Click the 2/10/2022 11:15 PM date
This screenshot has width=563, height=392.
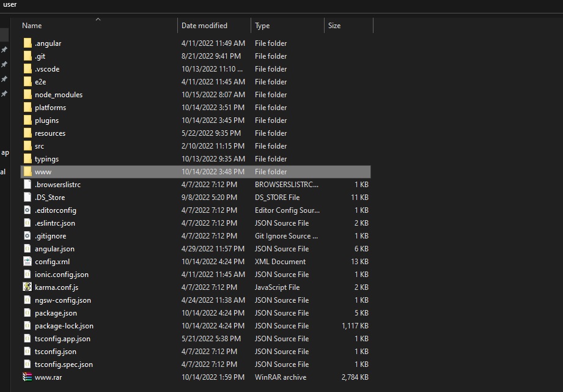tap(213, 146)
